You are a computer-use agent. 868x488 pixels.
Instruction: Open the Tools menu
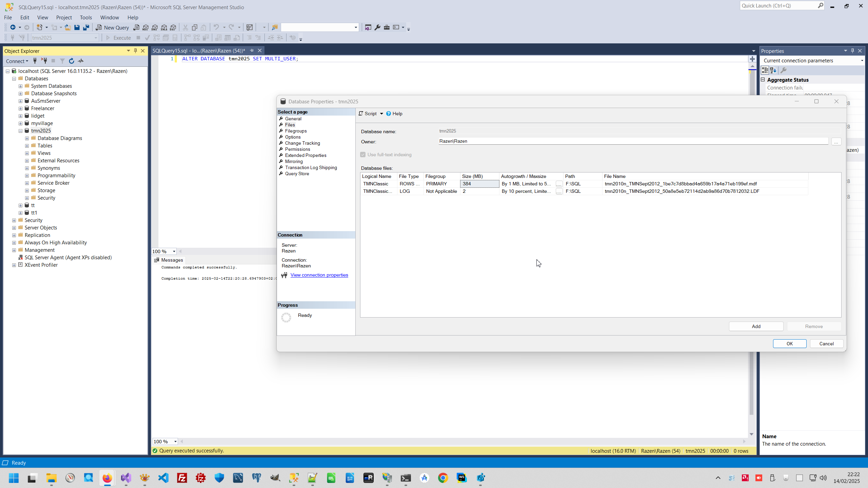click(x=86, y=17)
